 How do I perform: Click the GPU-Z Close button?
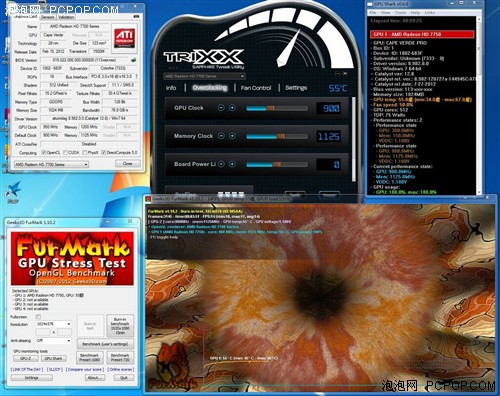(x=128, y=164)
